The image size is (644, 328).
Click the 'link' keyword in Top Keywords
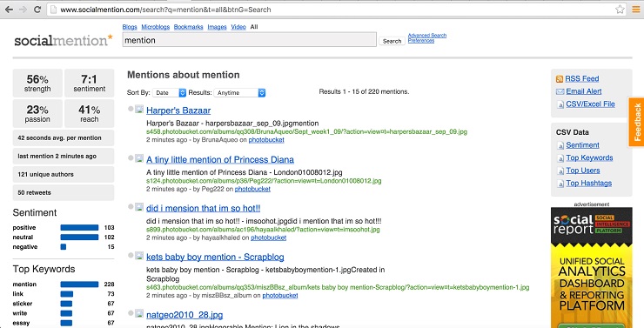[x=18, y=294]
